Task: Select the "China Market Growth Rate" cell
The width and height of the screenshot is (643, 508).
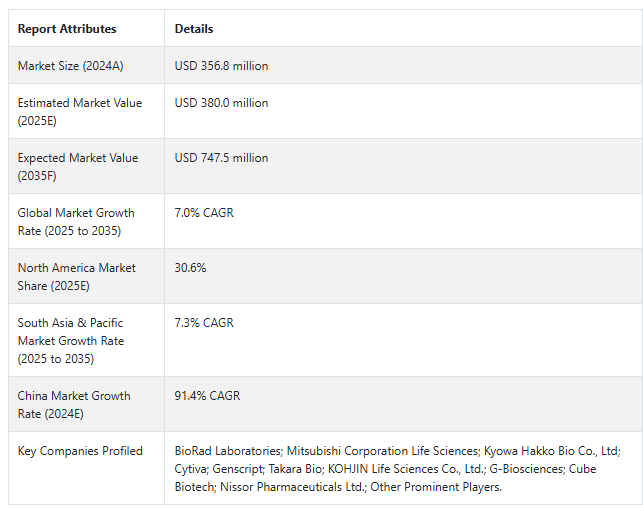Action: point(74,404)
